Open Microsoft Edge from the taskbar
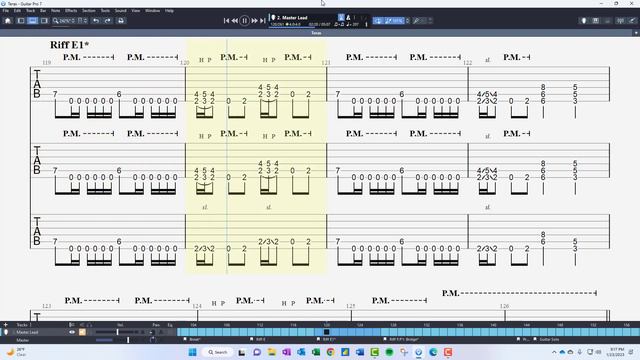The image size is (640, 360). (x=433, y=352)
